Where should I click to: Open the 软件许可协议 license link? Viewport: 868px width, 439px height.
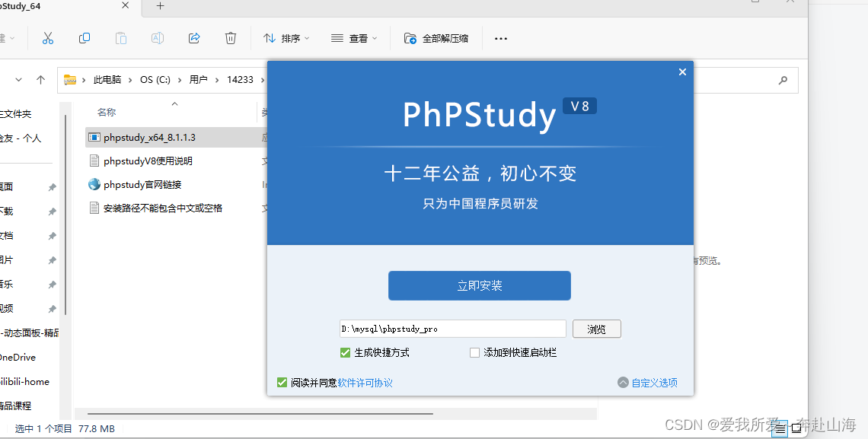click(365, 383)
